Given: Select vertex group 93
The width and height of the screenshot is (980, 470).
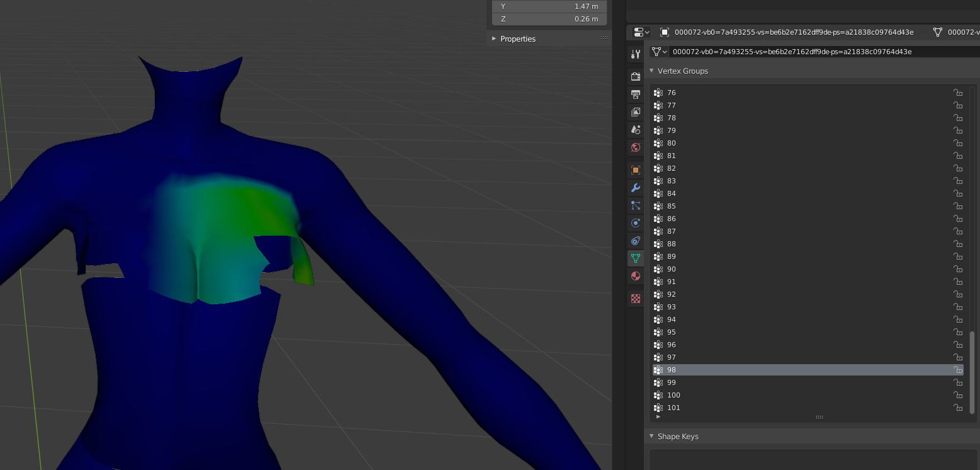Looking at the screenshot, I should pos(808,307).
